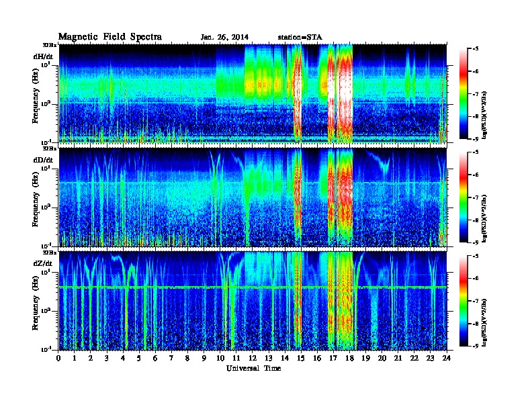
Task: Click the "9" hour tick label
Action: (204, 359)
